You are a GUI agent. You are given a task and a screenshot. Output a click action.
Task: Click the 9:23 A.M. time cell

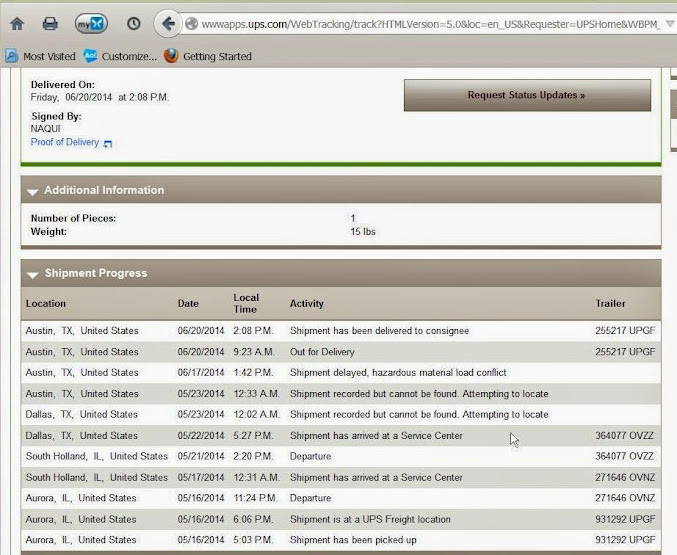coord(254,352)
